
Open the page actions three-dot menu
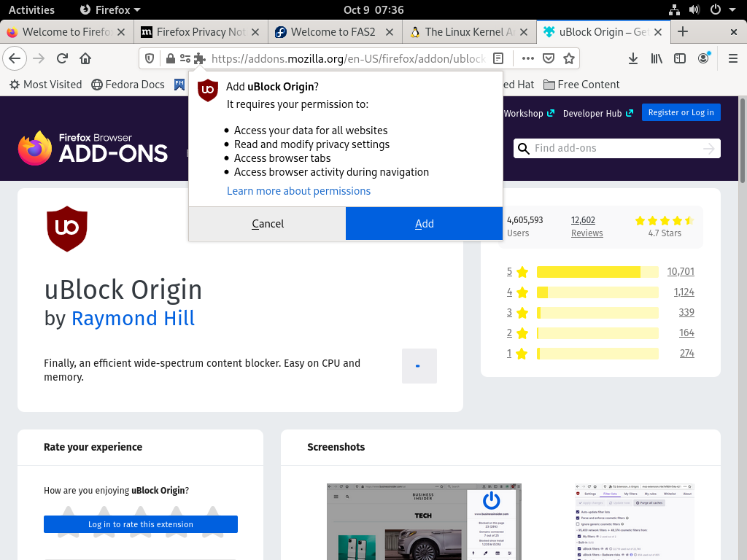coord(527,58)
